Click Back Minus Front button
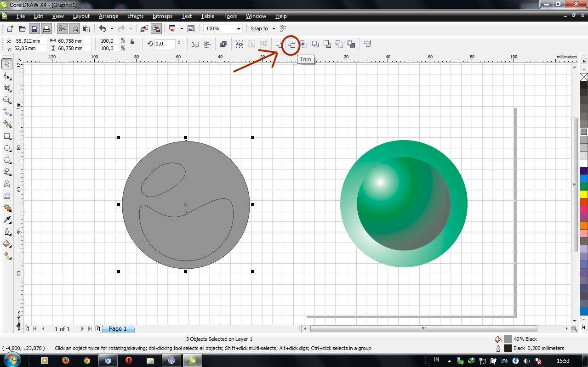Viewport: 588px width, 367px height. (x=339, y=44)
